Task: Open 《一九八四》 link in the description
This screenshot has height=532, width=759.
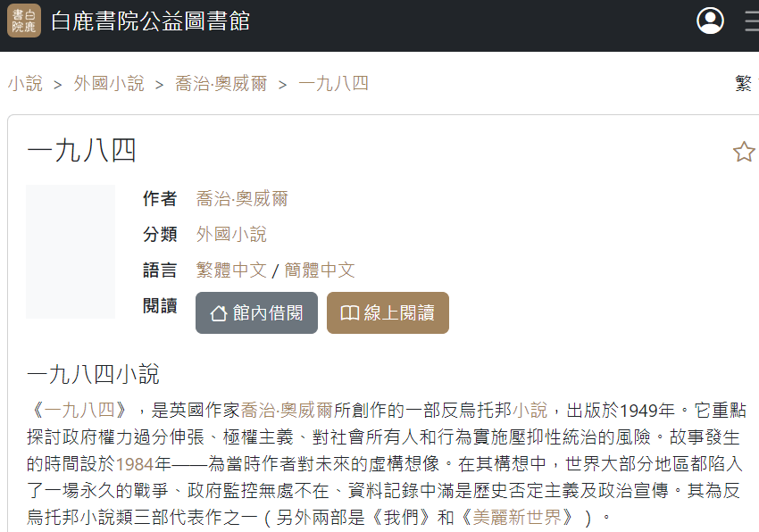Action: click(x=79, y=411)
